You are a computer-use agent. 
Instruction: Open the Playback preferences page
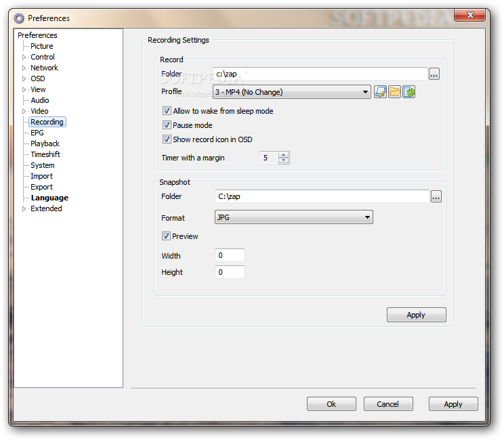[45, 144]
